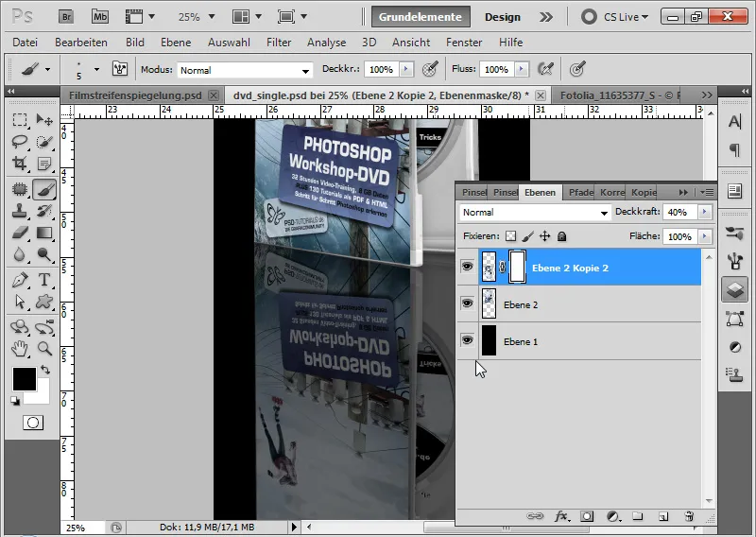Switch to Filmstreifenspiegelung.psd tab
Image resolution: width=756 pixels, height=537 pixels.
tap(135, 95)
